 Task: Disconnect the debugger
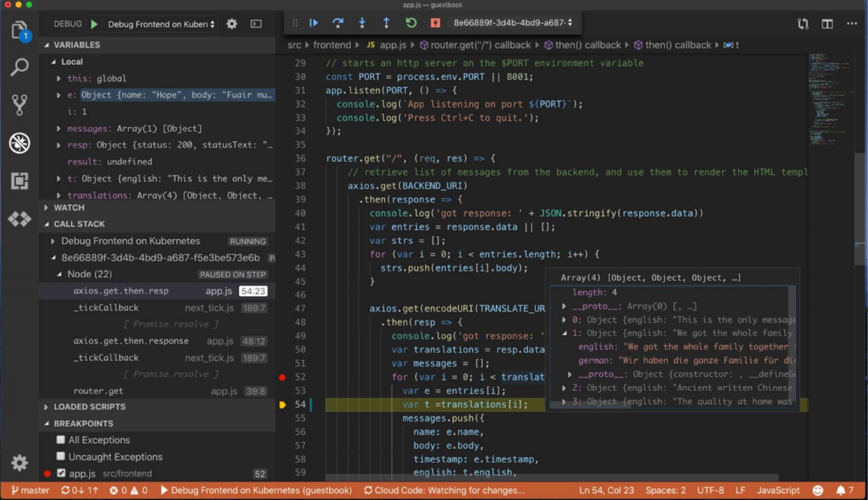[x=435, y=23]
